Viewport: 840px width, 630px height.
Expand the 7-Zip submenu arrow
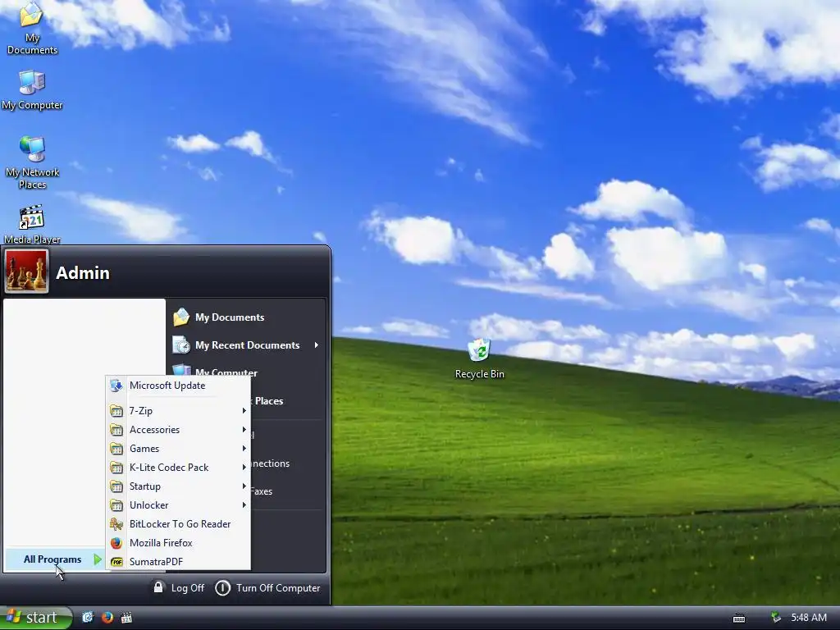[x=244, y=411]
